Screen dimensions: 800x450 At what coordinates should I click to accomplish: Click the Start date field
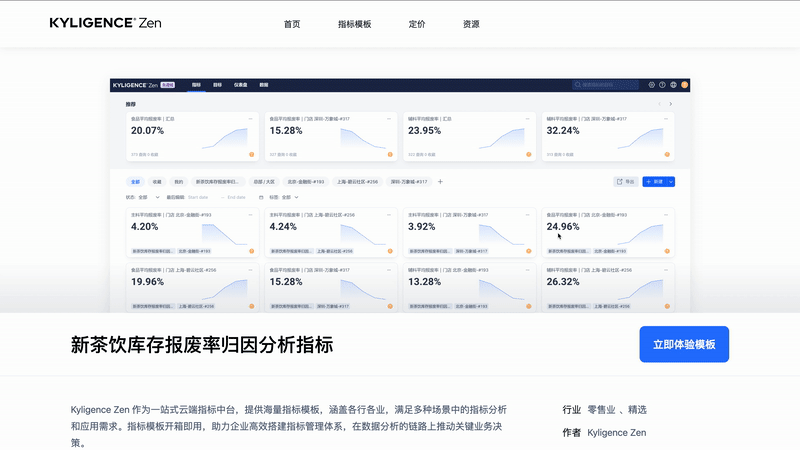198,197
